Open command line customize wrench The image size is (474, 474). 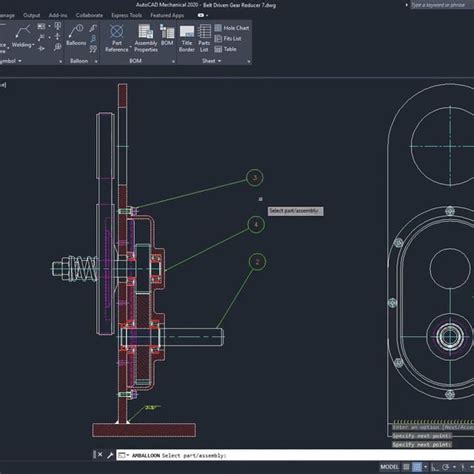point(110,455)
